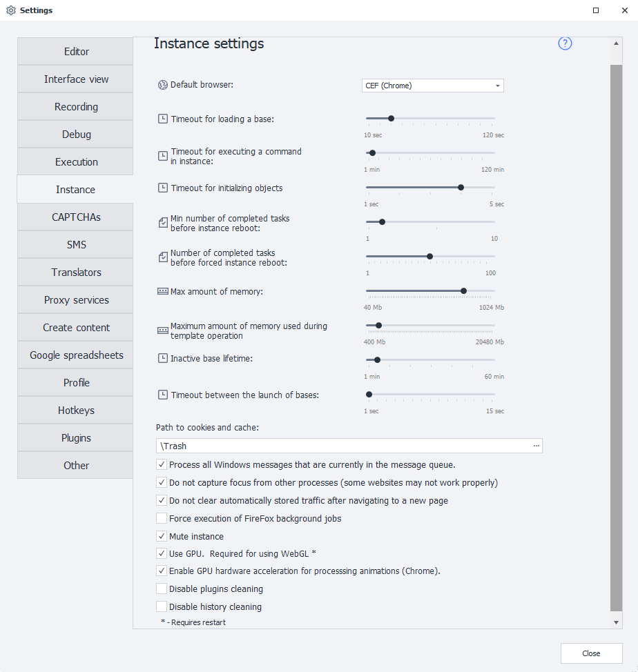The width and height of the screenshot is (638, 672).
Task: Go to the Hotkeys settings tab
Action: click(x=76, y=411)
